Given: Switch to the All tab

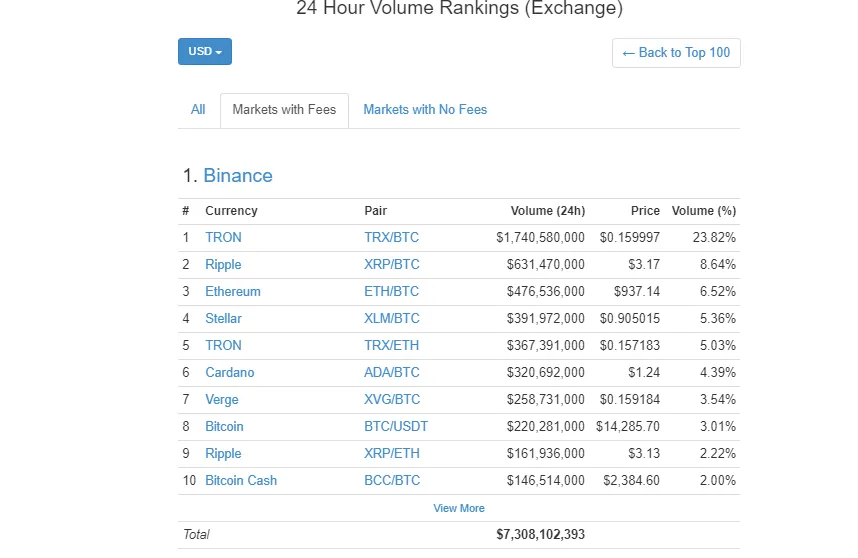Looking at the screenshot, I should click(x=198, y=110).
